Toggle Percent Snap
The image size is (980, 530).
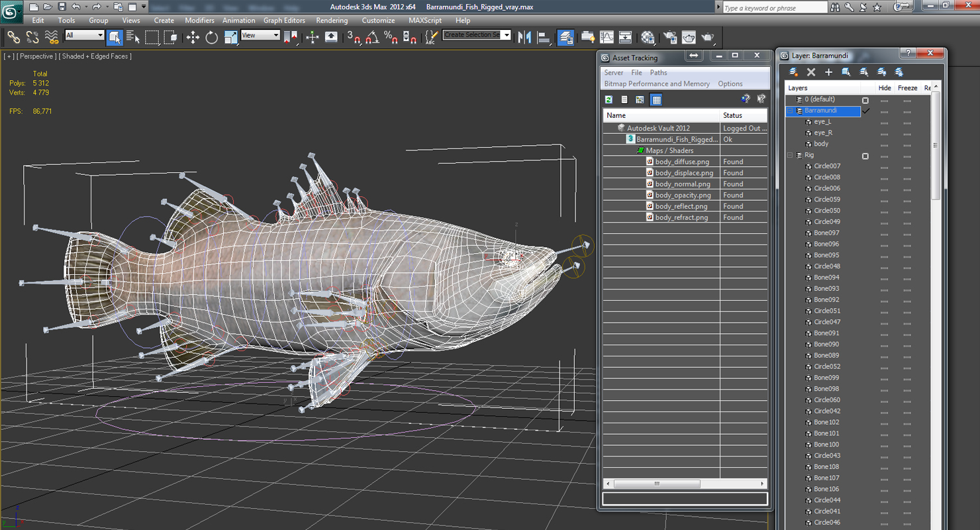[391, 37]
